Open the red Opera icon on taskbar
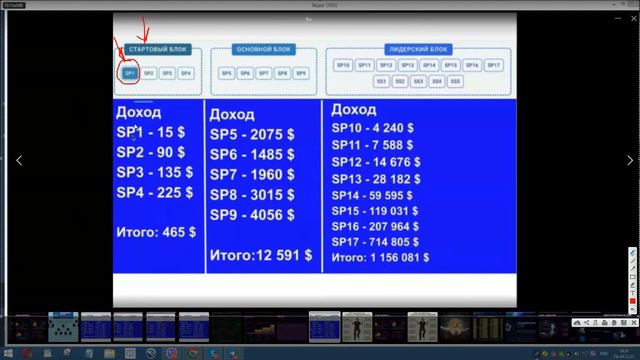This screenshot has width=640, height=360. pyautogui.click(x=27, y=353)
